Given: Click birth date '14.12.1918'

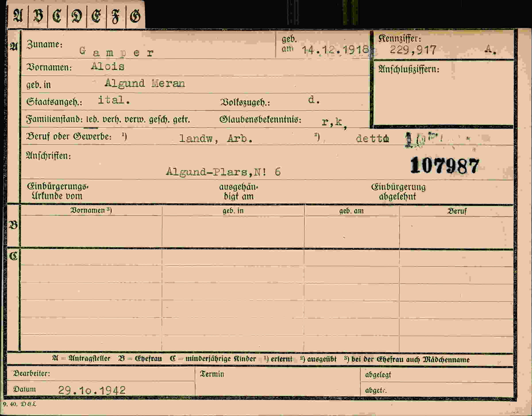Looking at the screenshot, I should click(x=335, y=50).
